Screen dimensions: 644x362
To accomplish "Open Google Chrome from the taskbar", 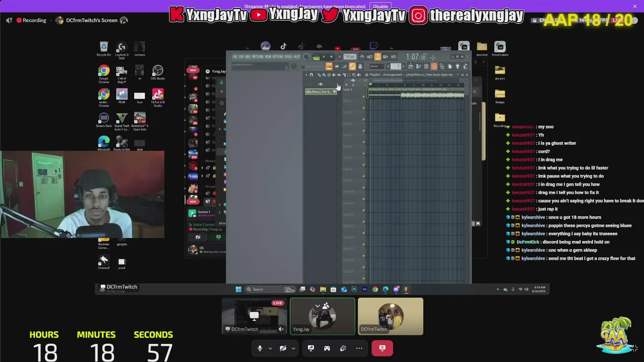I will coord(375,289).
